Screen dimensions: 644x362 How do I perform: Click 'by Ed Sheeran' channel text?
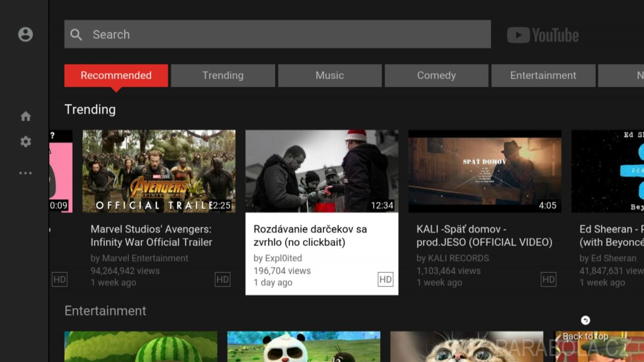pyautogui.click(x=608, y=258)
